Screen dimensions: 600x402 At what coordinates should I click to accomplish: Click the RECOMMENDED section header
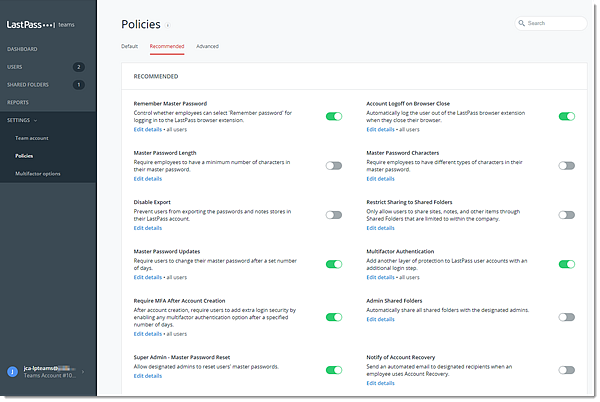(x=156, y=76)
